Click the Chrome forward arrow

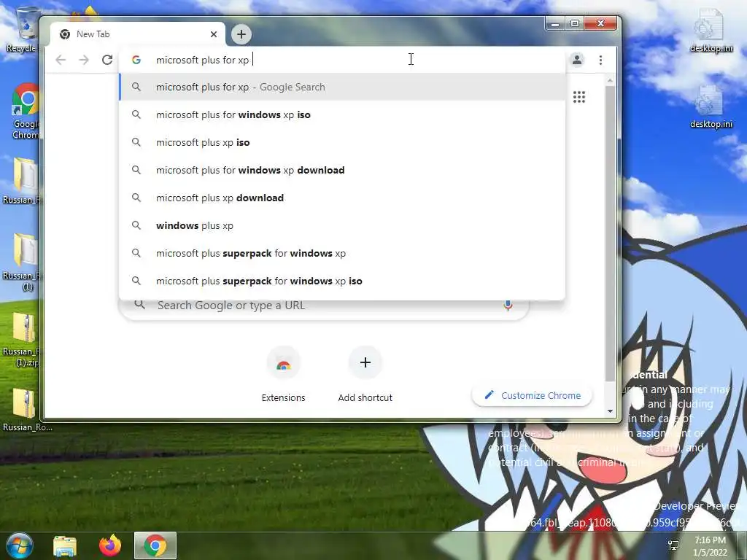point(84,60)
